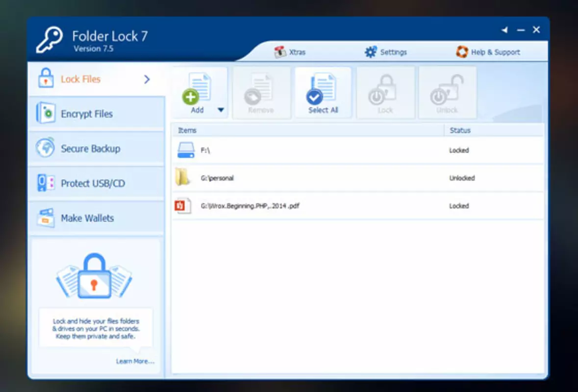Open Help & Support tab

(488, 52)
